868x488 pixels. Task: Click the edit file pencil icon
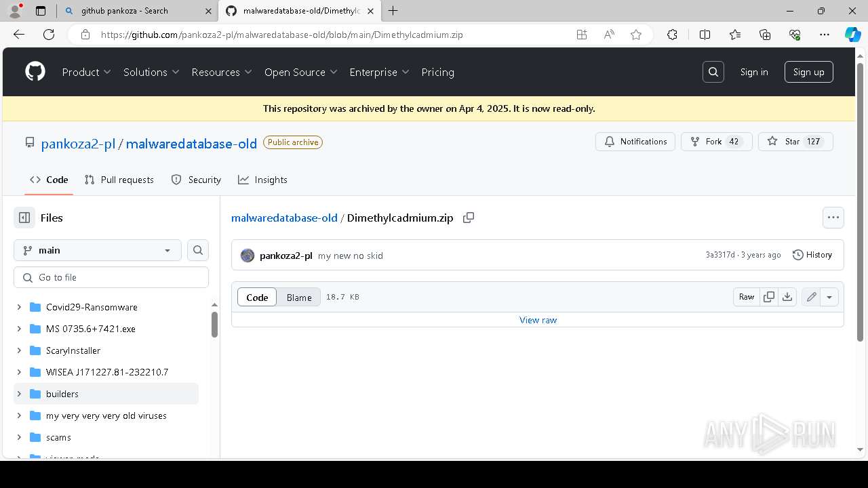[811, 297]
